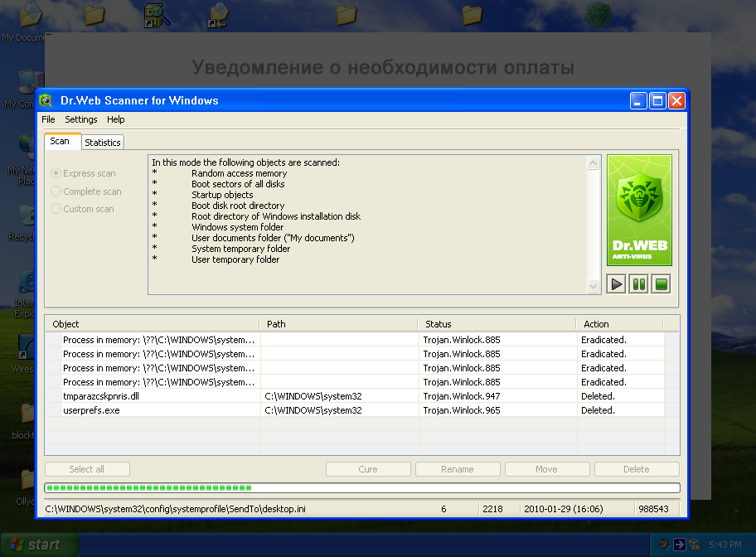Image resolution: width=756 pixels, height=557 pixels.
Task: Click the 2010-01-29 (16:06) database date
Action: (x=564, y=509)
